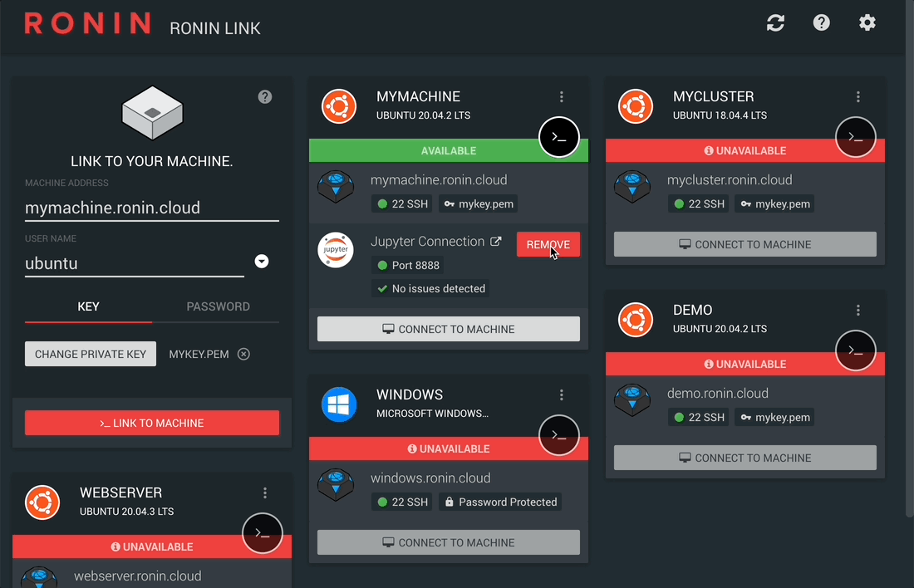This screenshot has height=588, width=914.
Task: Click 22 SSH badge on WINDOWS card
Action: 402,502
